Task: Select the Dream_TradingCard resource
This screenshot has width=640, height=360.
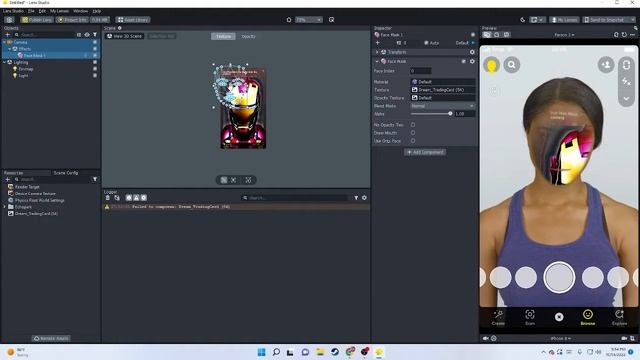Action: tap(36, 213)
